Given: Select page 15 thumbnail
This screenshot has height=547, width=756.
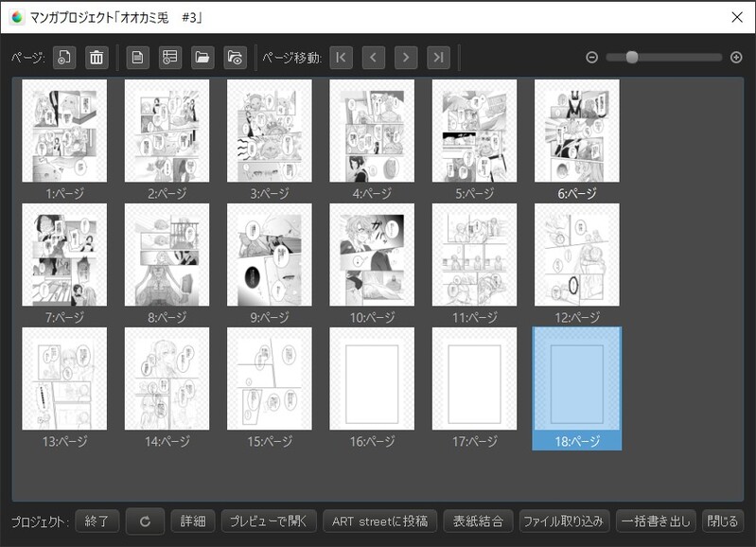Looking at the screenshot, I should point(270,379).
